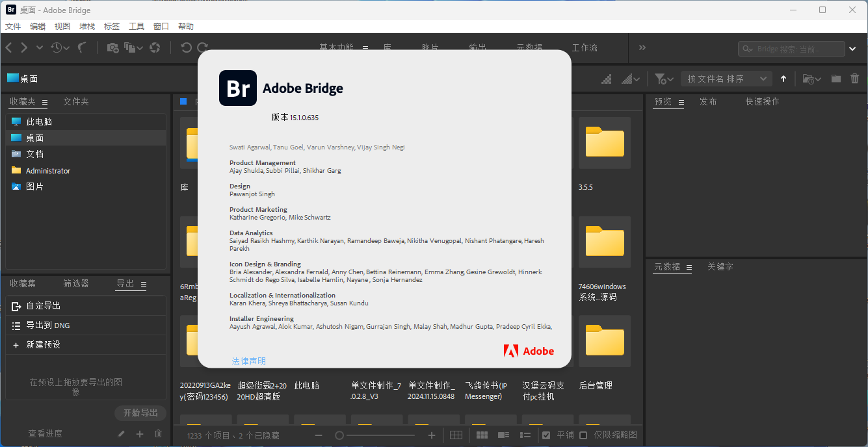
Task: Click the get photos from camera icon
Action: click(x=112, y=47)
